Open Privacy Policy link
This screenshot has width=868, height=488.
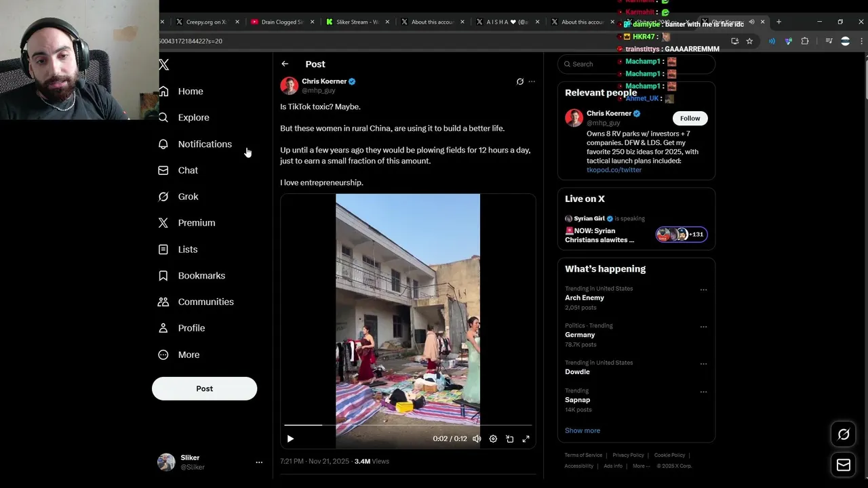tap(628, 455)
